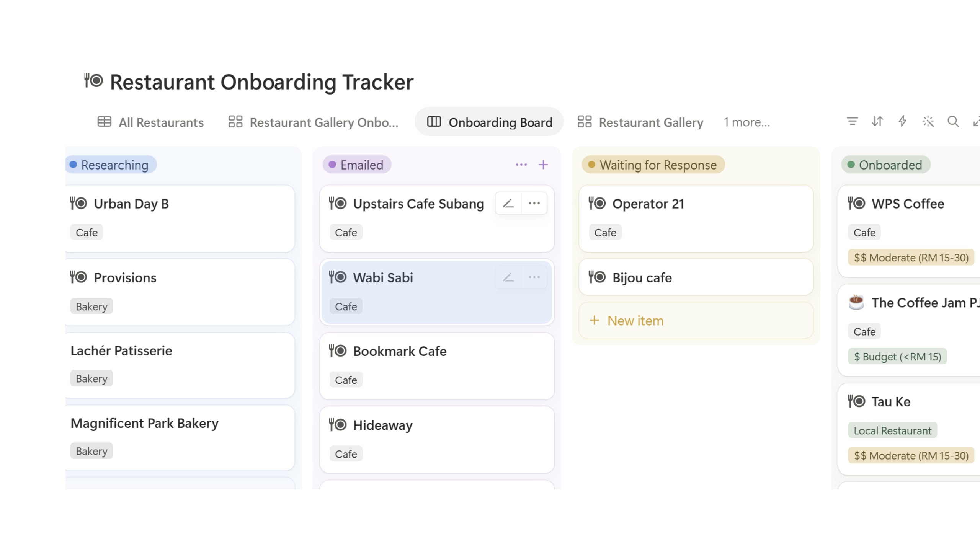Image resolution: width=980 pixels, height=551 pixels.
Task: Click the plate icon on Provisions card
Action: tap(78, 277)
